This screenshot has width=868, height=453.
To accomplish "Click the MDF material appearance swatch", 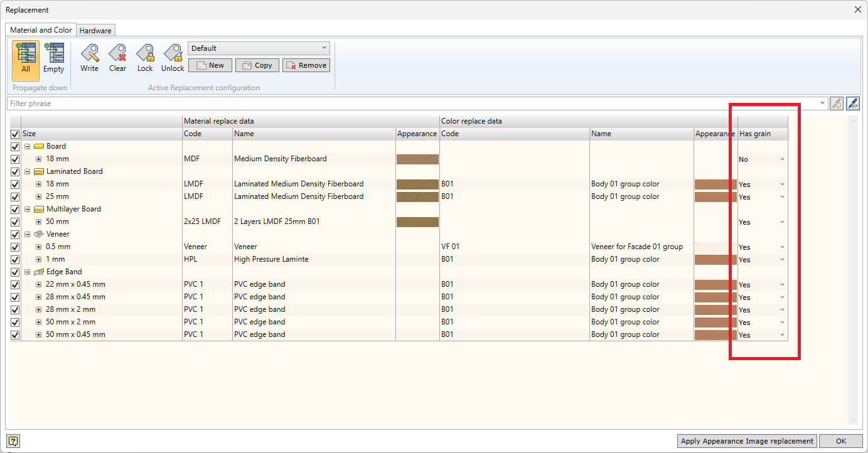I will coord(417,159).
